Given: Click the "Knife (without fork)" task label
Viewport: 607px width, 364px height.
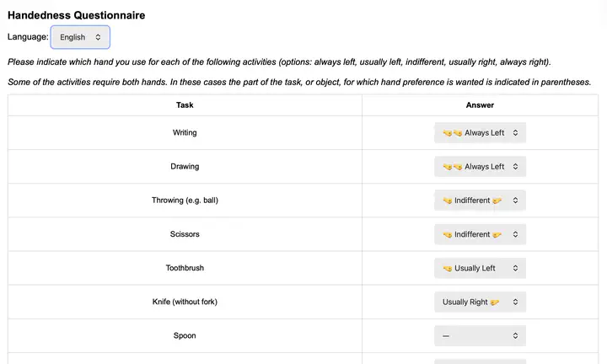Looking at the screenshot, I should point(185,302).
